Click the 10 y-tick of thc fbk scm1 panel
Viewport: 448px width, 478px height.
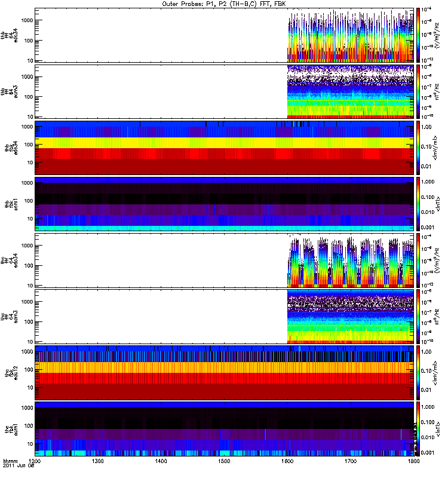[30, 444]
